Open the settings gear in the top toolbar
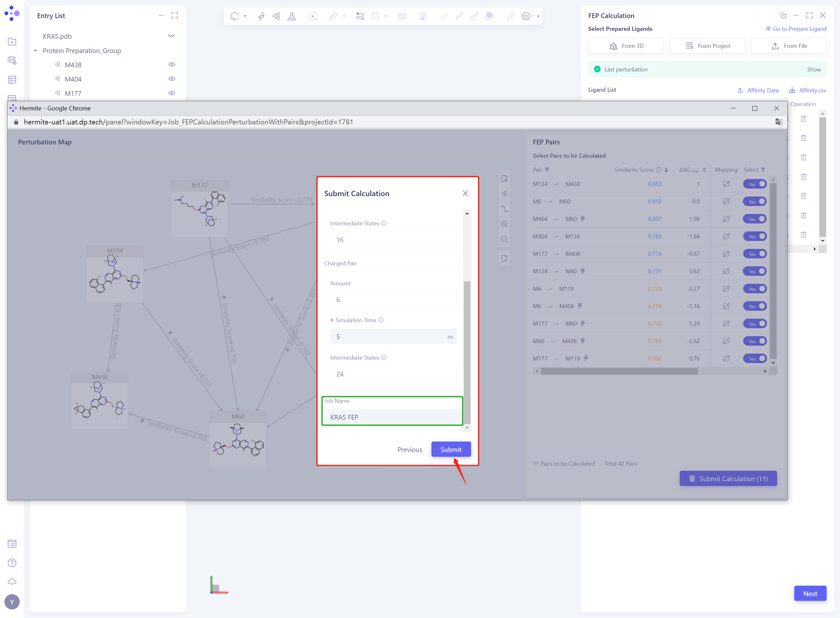Viewport: 840px width, 618px height. 526,16
